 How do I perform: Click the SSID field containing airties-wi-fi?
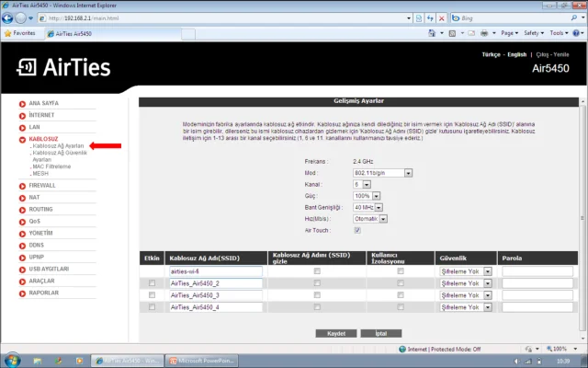coord(216,271)
